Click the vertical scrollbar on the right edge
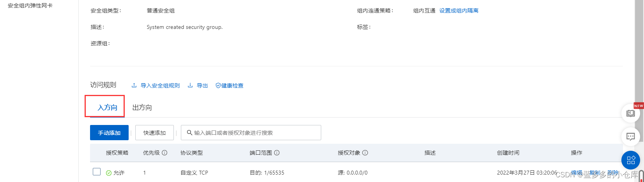This screenshot has height=182, width=644. point(641,176)
